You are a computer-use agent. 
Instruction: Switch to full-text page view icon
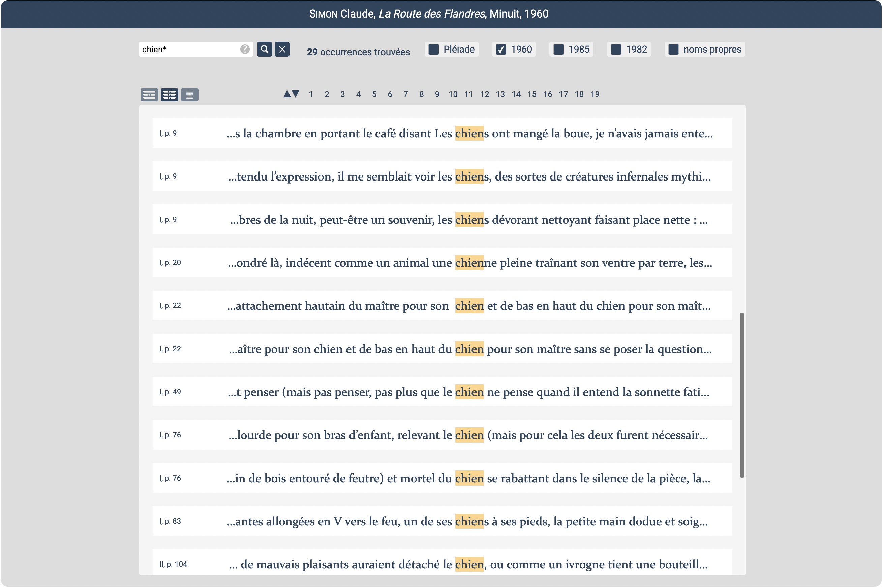tap(189, 95)
